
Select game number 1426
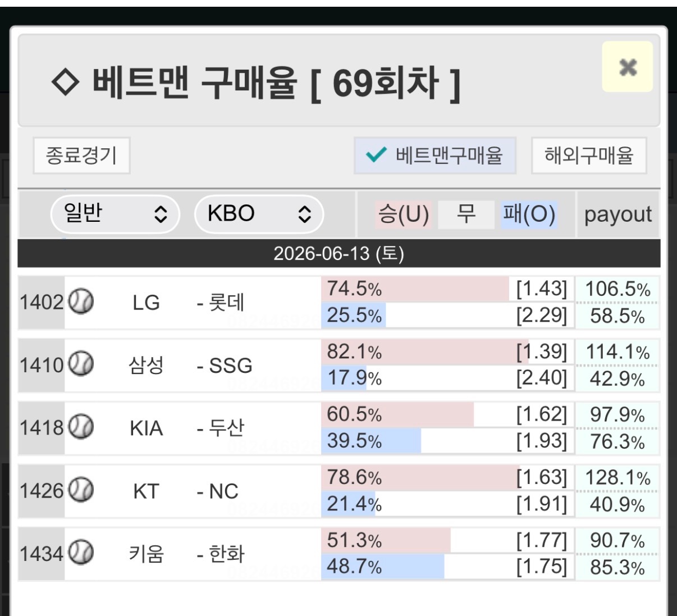pos(42,491)
